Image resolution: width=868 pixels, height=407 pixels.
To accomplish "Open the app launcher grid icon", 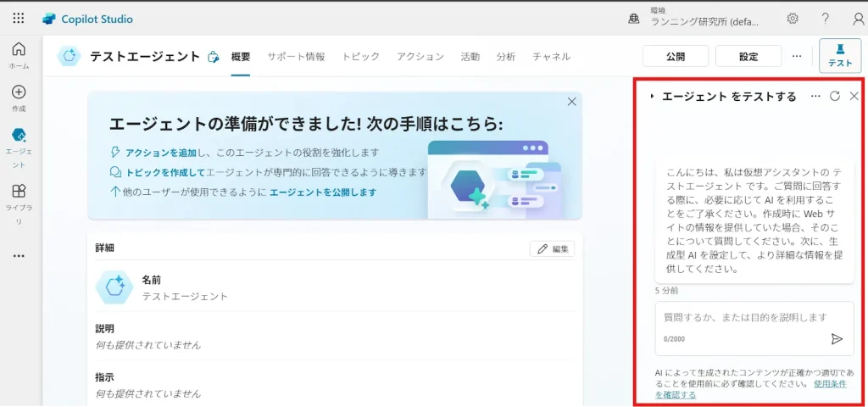I will tap(19, 19).
